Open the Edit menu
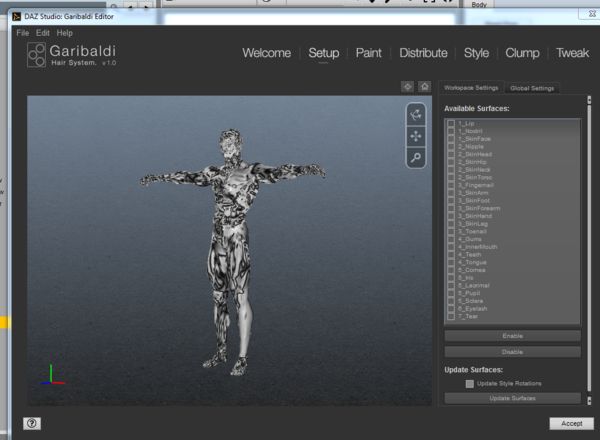This screenshot has height=440, width=600. [x=42, y=33]
